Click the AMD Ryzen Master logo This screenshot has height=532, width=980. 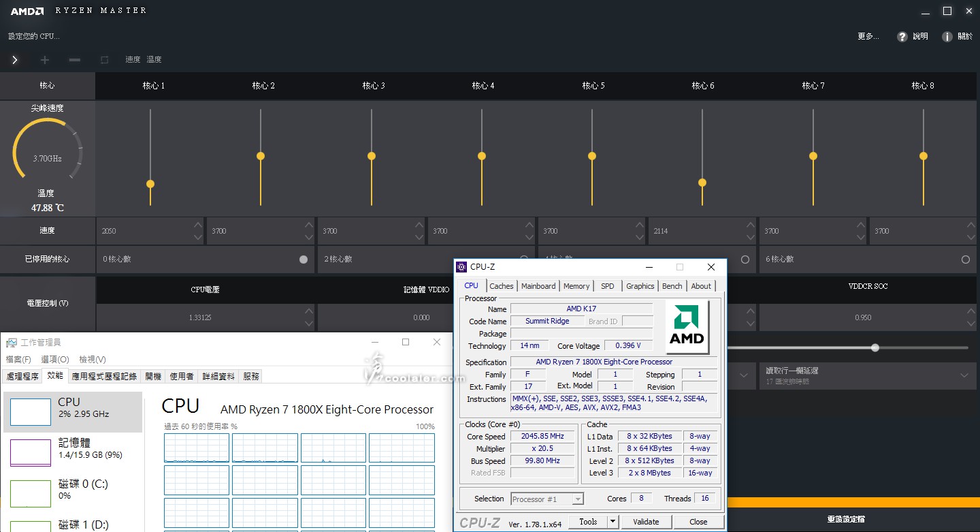[27, 11]
